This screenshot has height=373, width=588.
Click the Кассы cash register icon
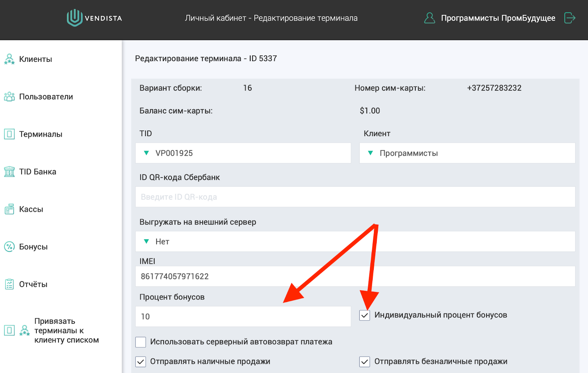[x=9, y=209]
